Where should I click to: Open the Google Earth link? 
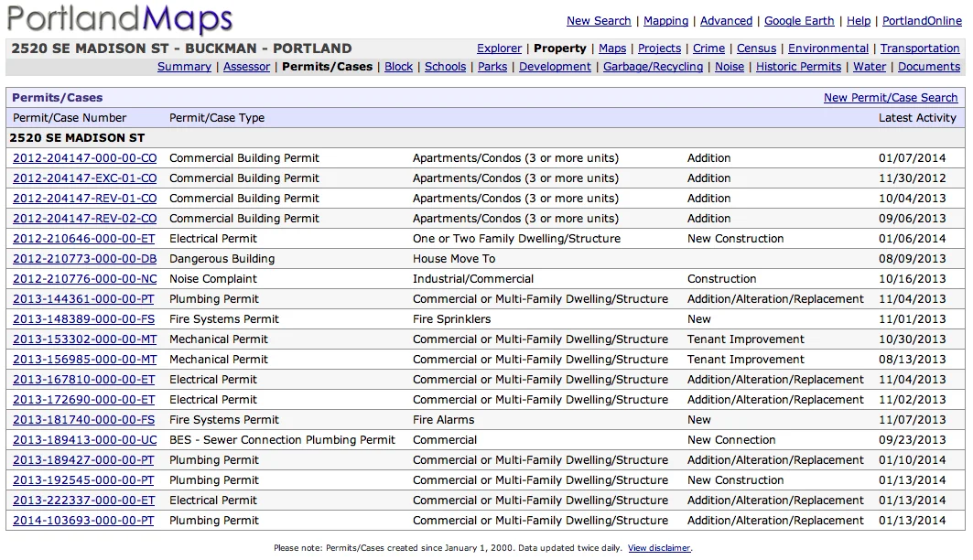pyautogui.click(x=799, y=20)
